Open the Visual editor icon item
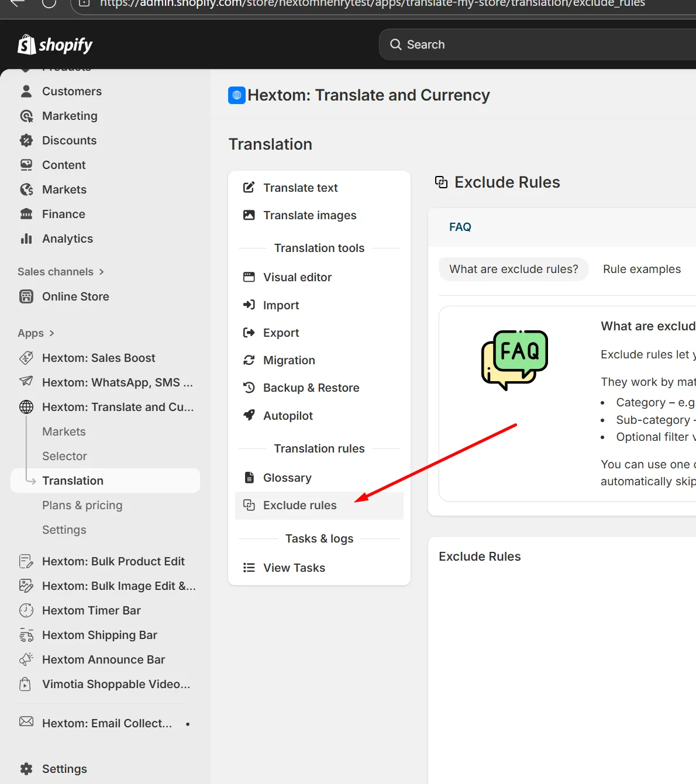 [x=249, y=277]
